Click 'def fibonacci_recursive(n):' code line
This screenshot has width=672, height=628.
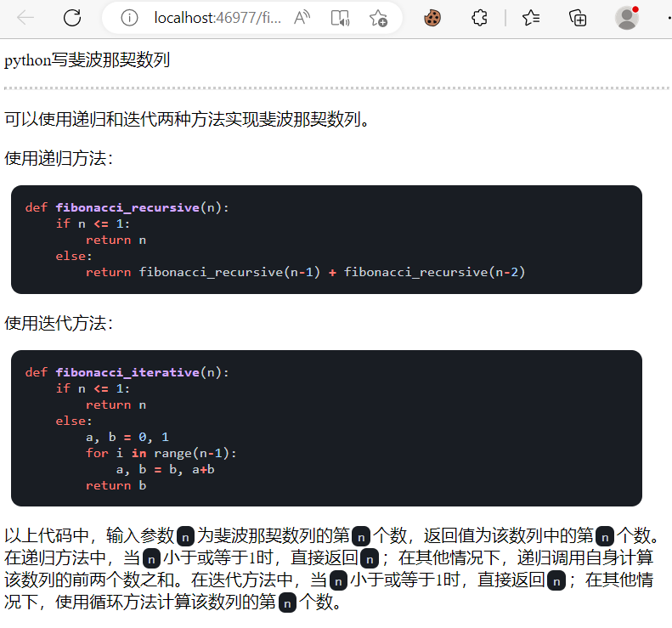(x=127, y=207)
